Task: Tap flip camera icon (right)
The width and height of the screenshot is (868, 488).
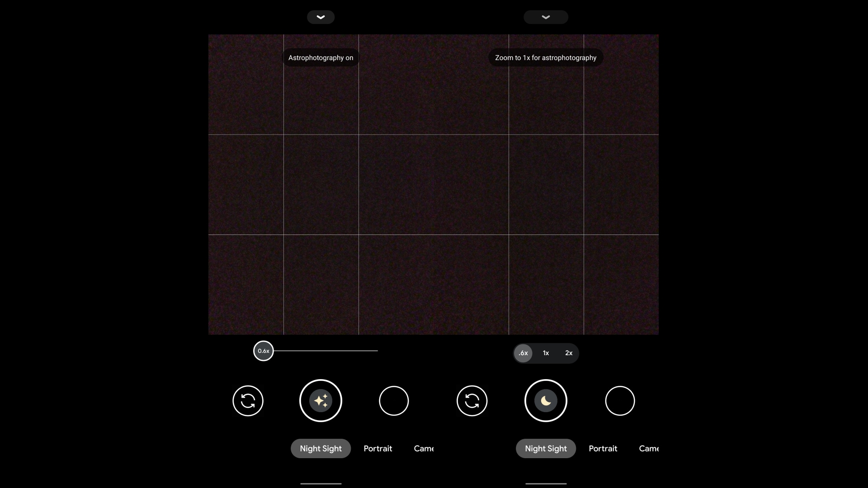Action: tap(472, 400)
